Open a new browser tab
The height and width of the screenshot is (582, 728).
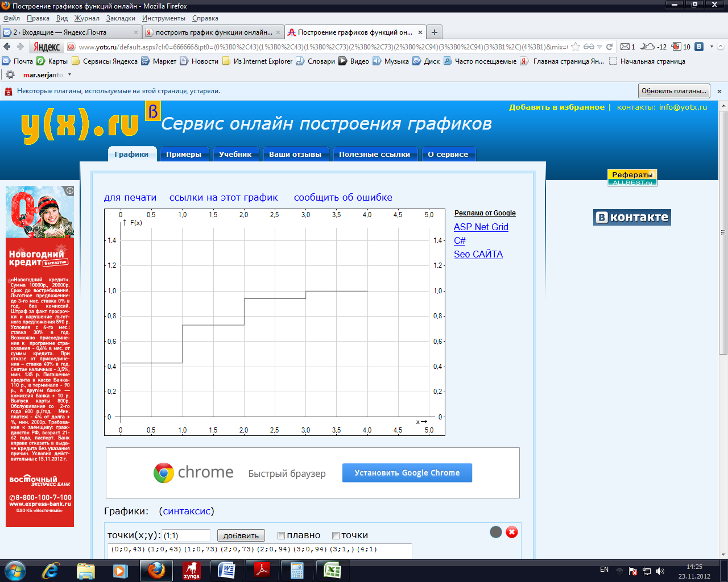pos(435,32)
